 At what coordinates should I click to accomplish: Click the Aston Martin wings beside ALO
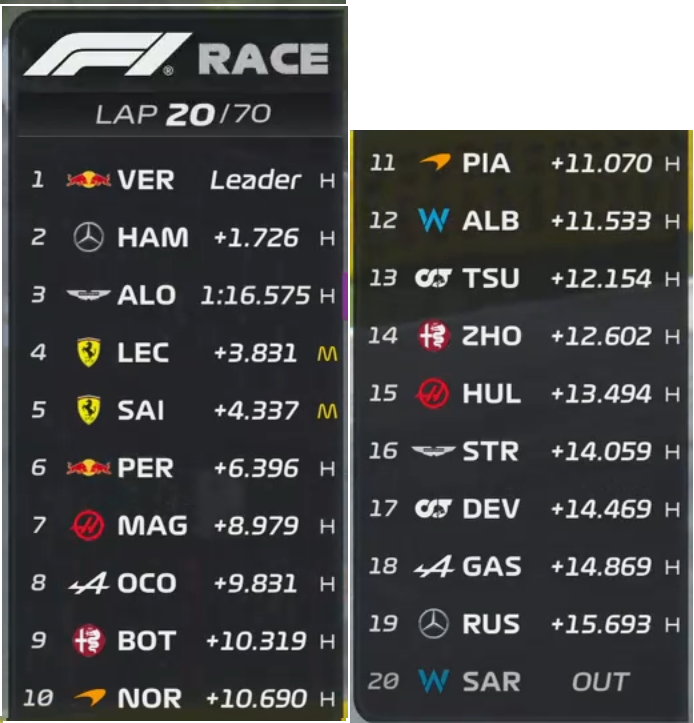coord(89,294)
